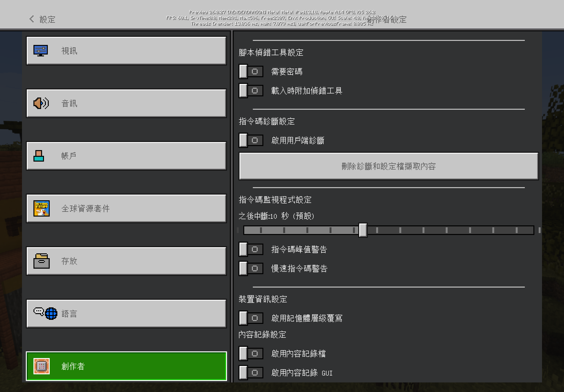The width and height of the screenshot is (564, 392).
Task: Click the 之後中斷 watchdog slider handle
Action: click(363, 230)
